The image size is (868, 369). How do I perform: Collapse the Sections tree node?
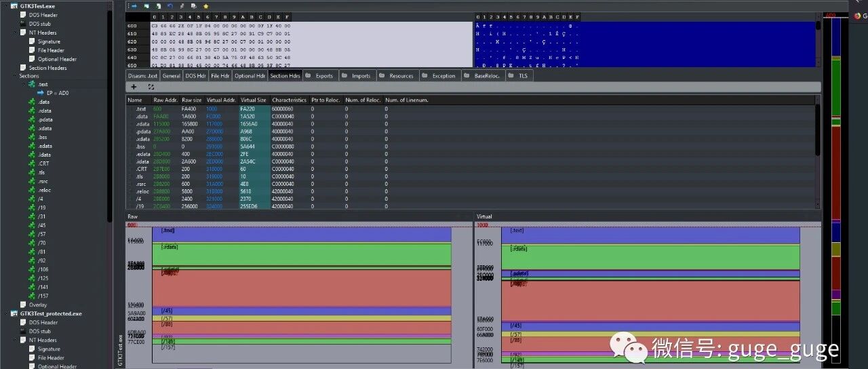pos(14,76)
